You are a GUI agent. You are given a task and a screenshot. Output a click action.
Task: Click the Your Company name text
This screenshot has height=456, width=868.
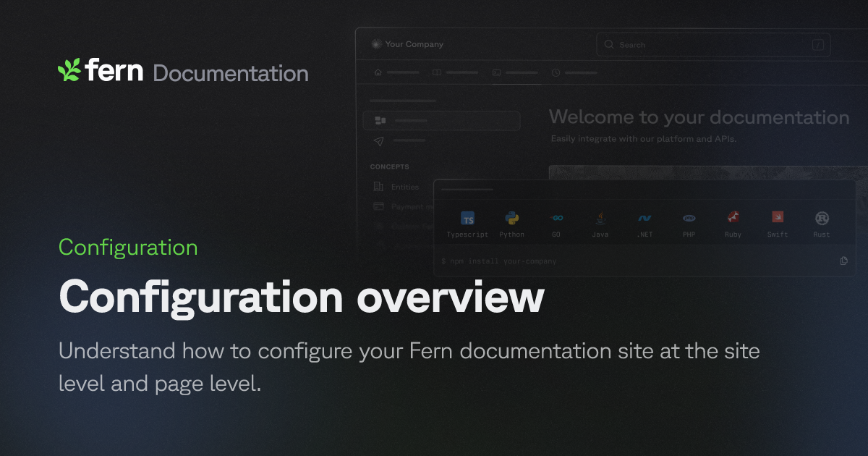414,44
